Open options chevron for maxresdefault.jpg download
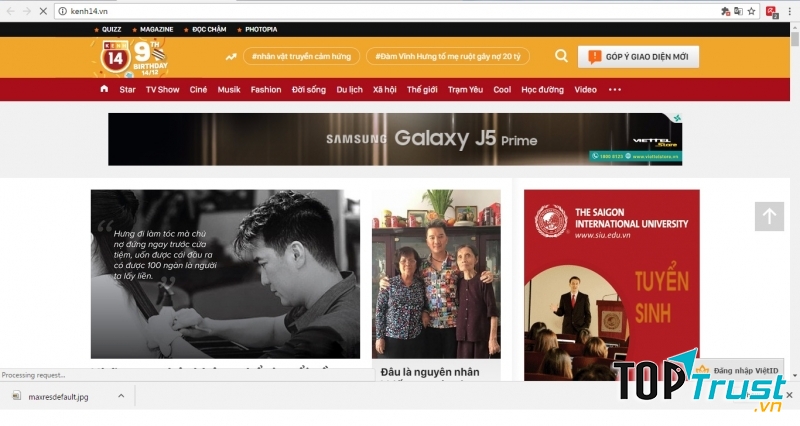Viewport: 800px width, 426px height. tap(121, 396)
